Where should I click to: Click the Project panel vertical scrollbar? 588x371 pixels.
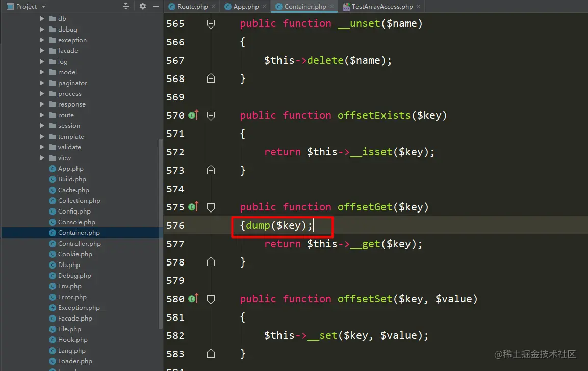click(161, 234)
